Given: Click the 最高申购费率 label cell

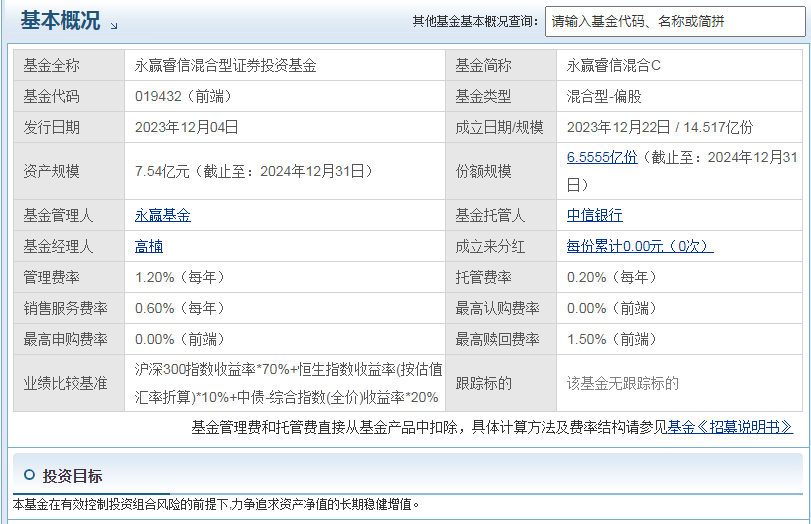Looking at the screenshot, I should pyautogui.click(x=69, y=339).
